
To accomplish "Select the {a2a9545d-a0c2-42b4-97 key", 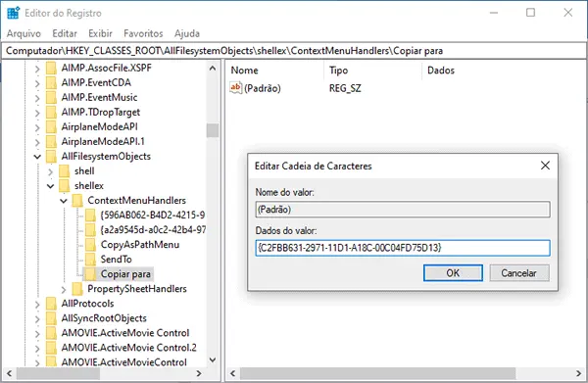I will [153, 230].
